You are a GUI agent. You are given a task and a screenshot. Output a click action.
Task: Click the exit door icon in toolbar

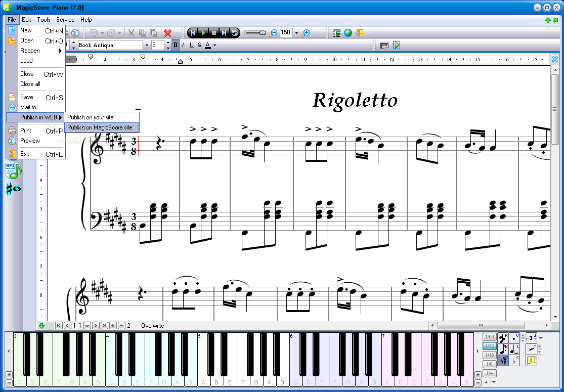point(359,33)
